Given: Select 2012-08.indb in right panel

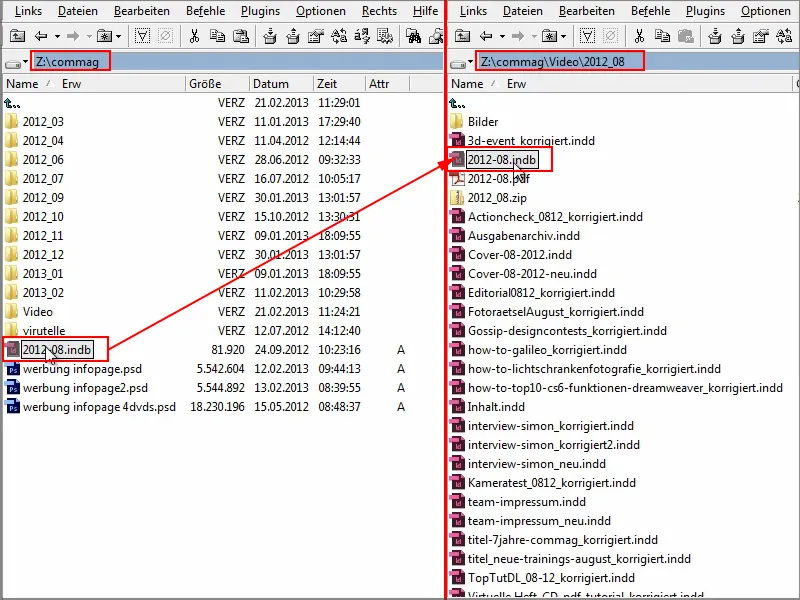Looking at the screenshot, I should (502, 160).
